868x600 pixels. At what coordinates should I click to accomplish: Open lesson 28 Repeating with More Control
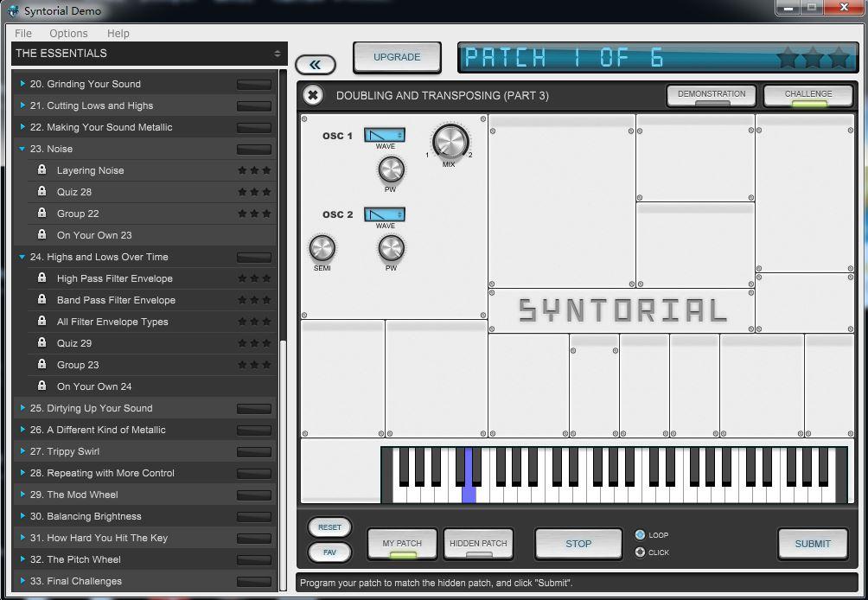pos(144,473)
